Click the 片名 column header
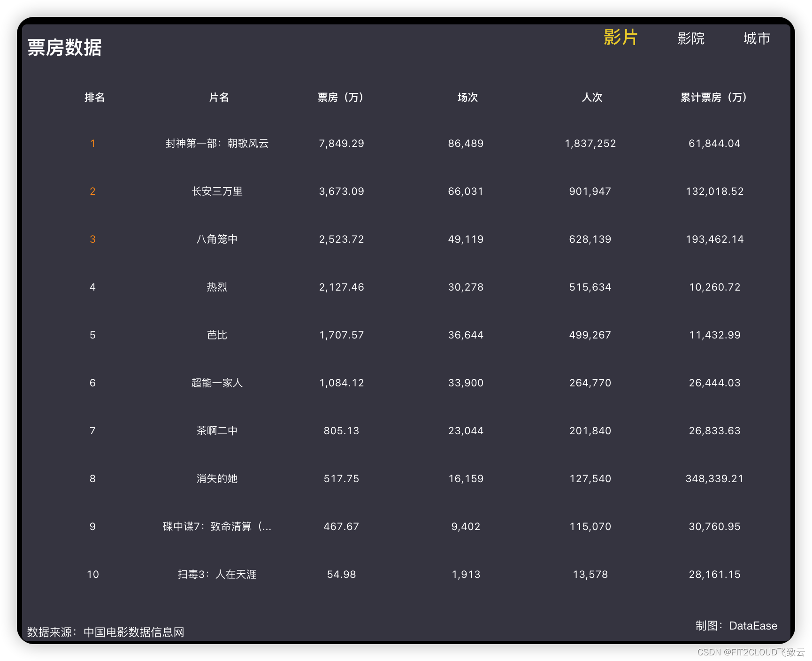The image size is (812, 661). tap(219, 97)
